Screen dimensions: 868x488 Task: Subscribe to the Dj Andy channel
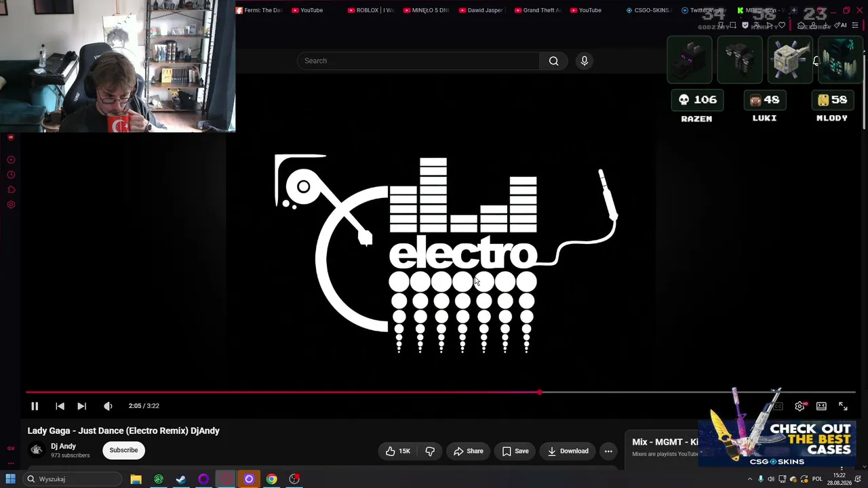[123, 450]
